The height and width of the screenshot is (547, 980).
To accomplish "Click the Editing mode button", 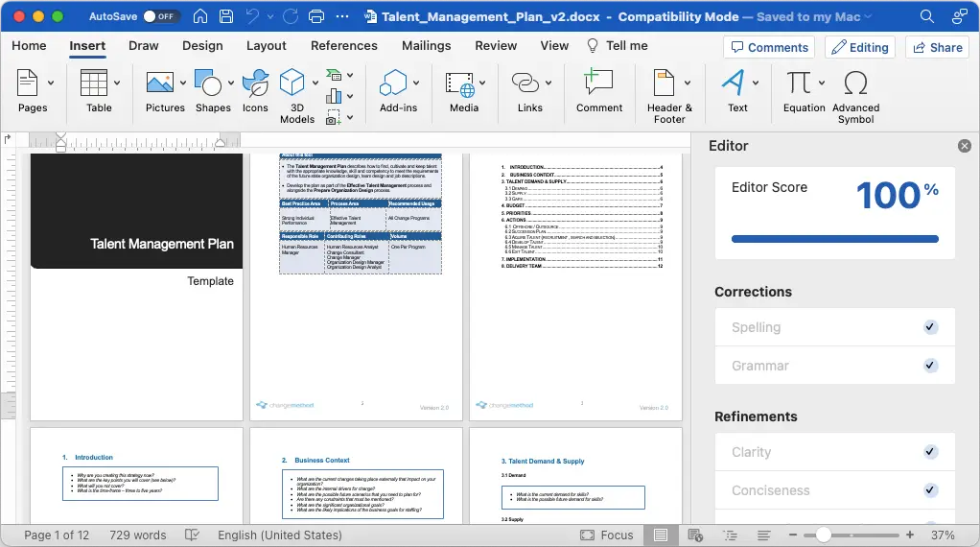I will [860, 48].
